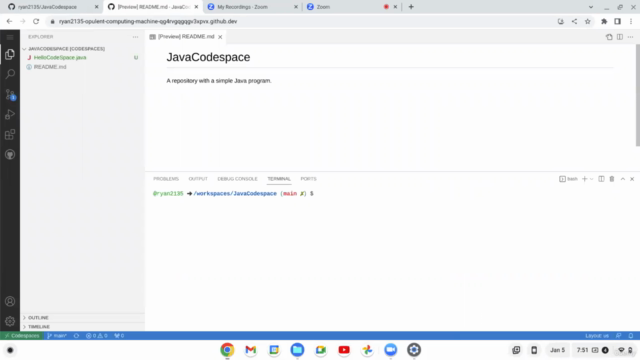Viewport: 640px width, 360px height.
Task: Create a new terminal with plus icon
Action: coord(584,179)
